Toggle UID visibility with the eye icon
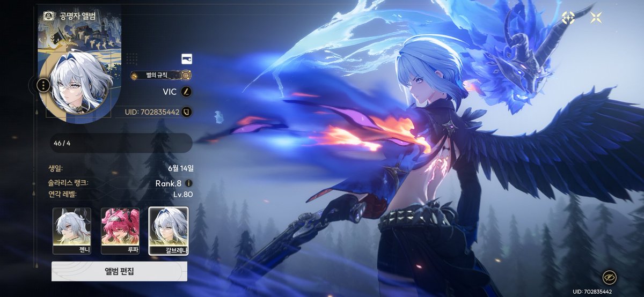Screen dimensions: 644x297 tap(609, 277)
